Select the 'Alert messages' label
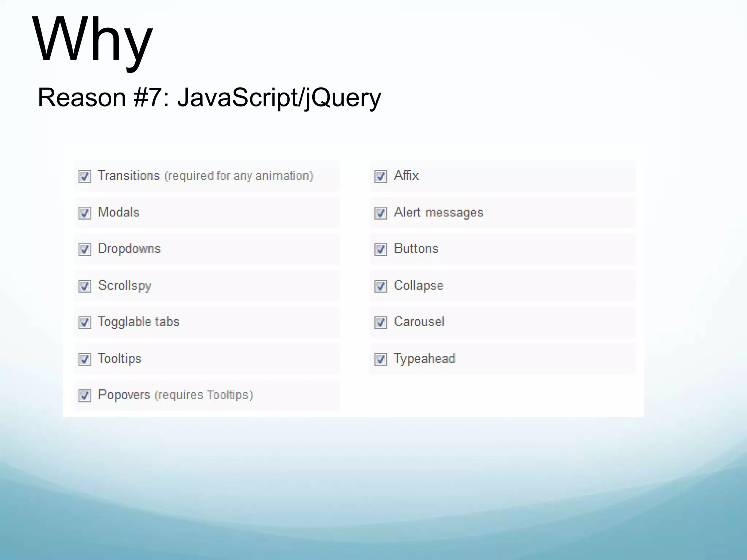Screen dimensions: 747x560 [x=439, y=212]
